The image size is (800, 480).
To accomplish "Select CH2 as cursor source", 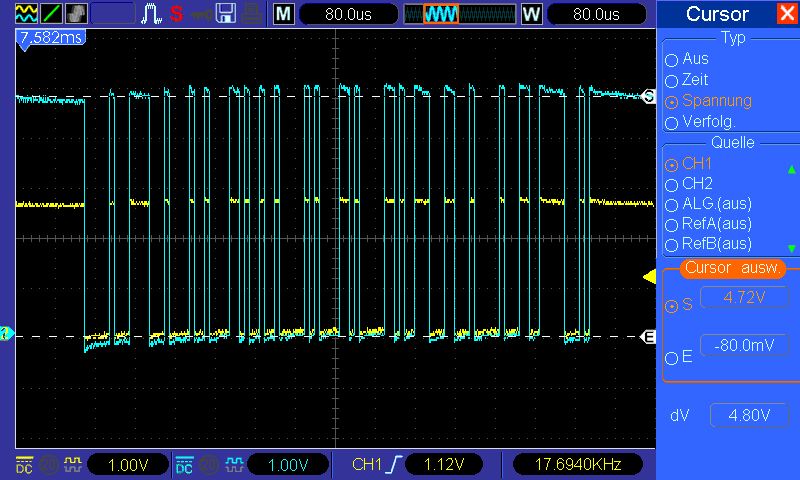I will [x=688, y=184].
